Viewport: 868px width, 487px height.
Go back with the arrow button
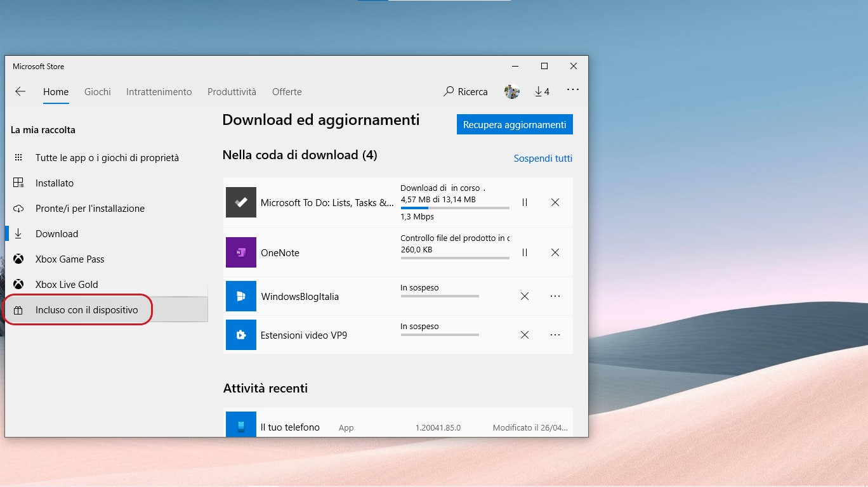coord(20,92)
